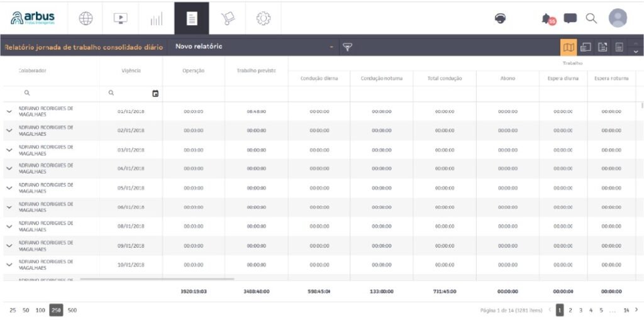Open the hand truck logistics module

(228, 19)
